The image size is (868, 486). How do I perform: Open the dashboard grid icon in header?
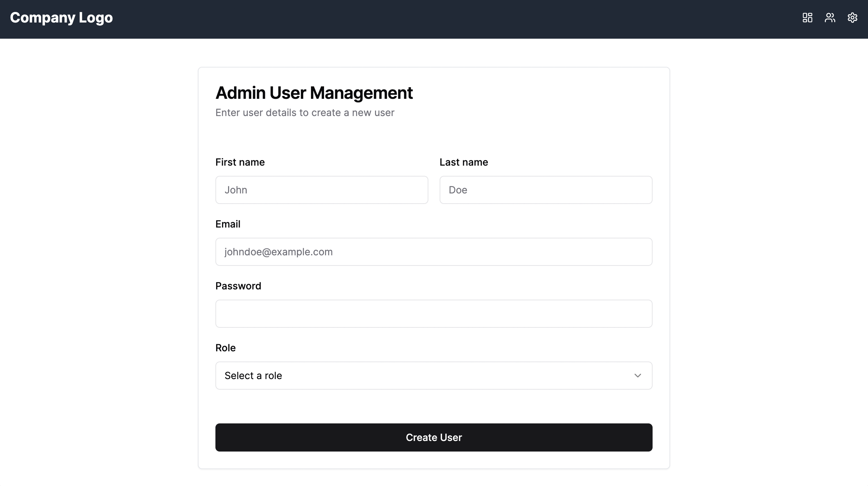[807, 17]
